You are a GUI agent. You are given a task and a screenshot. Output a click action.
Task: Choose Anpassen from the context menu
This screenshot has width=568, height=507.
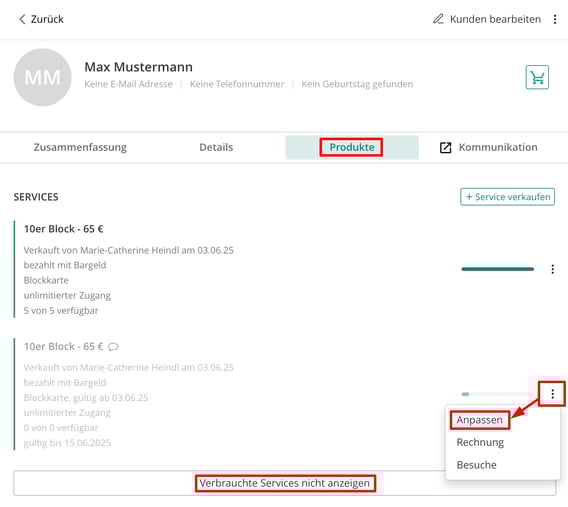click(479, 420)
